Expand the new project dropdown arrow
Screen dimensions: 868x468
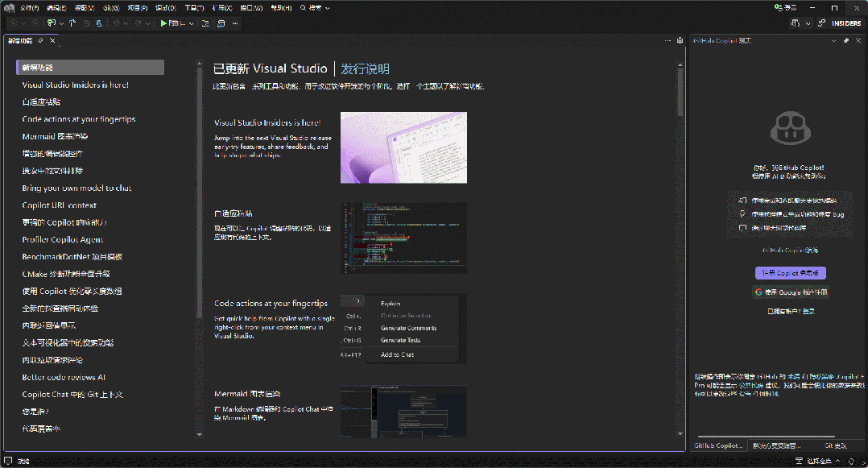tap(61, 23)
